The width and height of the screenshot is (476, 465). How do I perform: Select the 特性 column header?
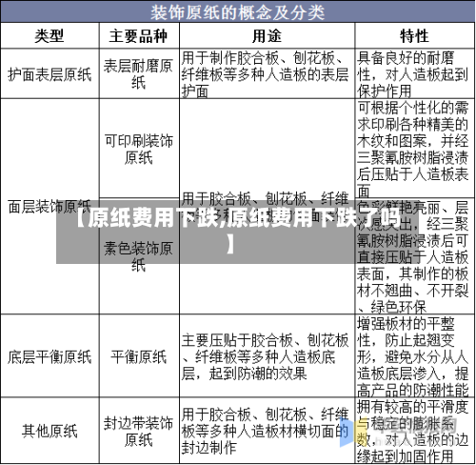coord(414,35)
